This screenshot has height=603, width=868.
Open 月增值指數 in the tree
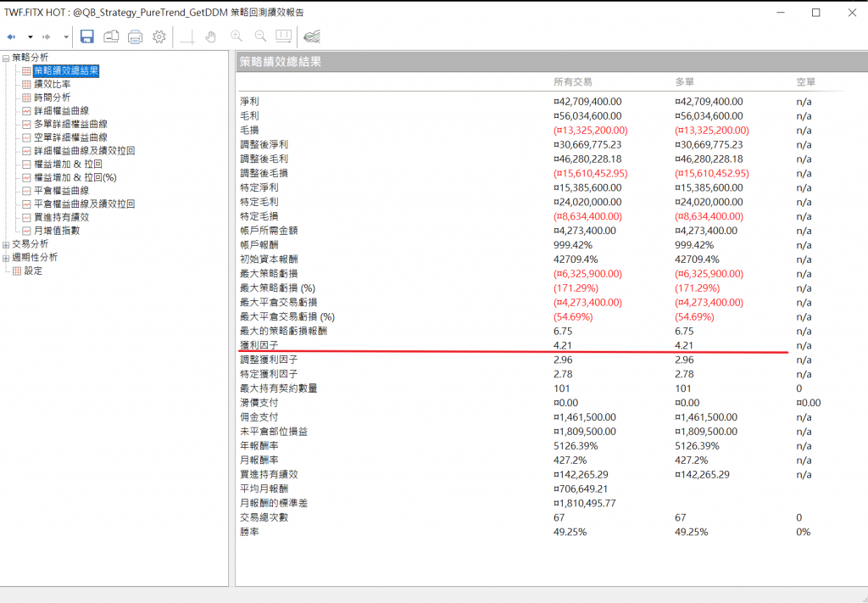(57, 231)
